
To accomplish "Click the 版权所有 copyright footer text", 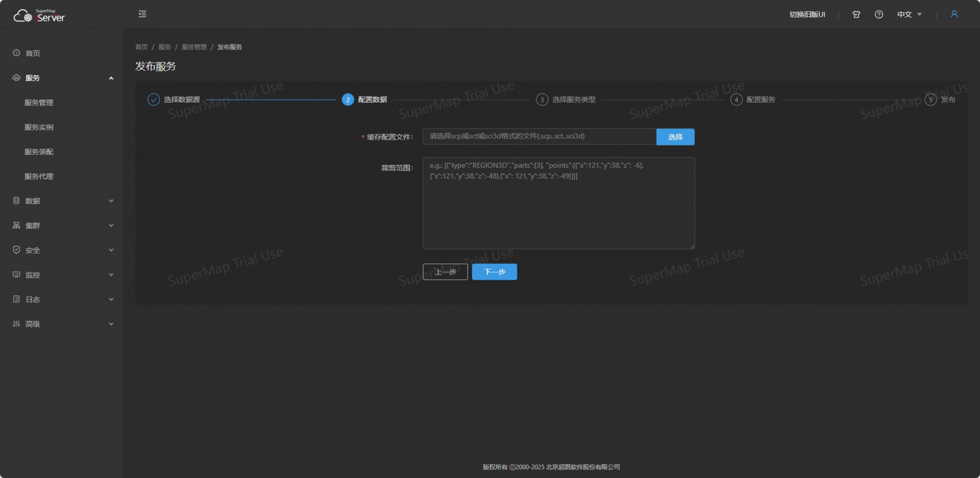I will (551, 467).
